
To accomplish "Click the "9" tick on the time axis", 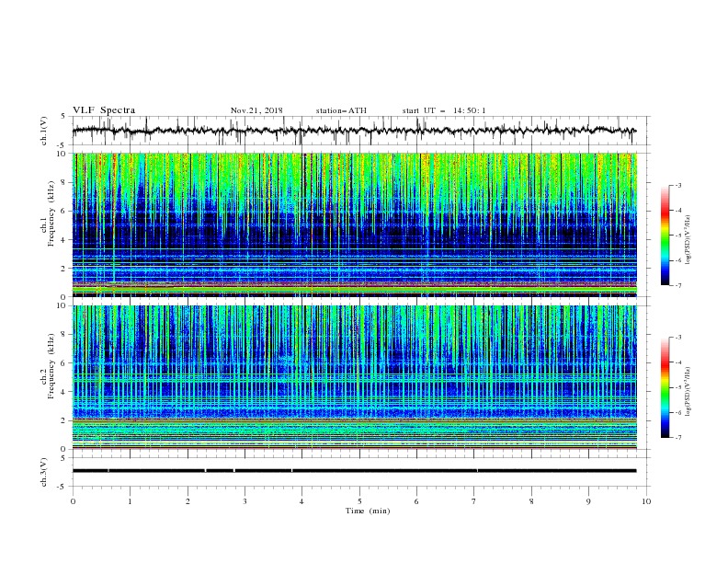I will [x=588, y=501].
